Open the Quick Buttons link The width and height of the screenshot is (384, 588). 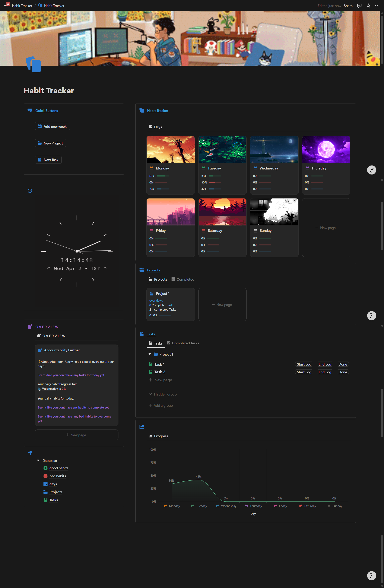(x=46, y=111)
